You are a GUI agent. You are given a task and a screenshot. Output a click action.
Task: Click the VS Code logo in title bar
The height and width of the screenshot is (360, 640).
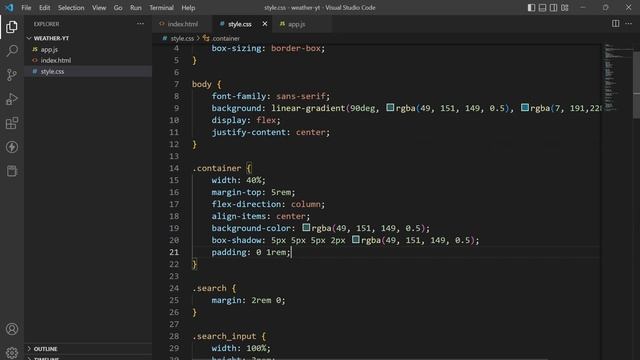click(9, 7)
